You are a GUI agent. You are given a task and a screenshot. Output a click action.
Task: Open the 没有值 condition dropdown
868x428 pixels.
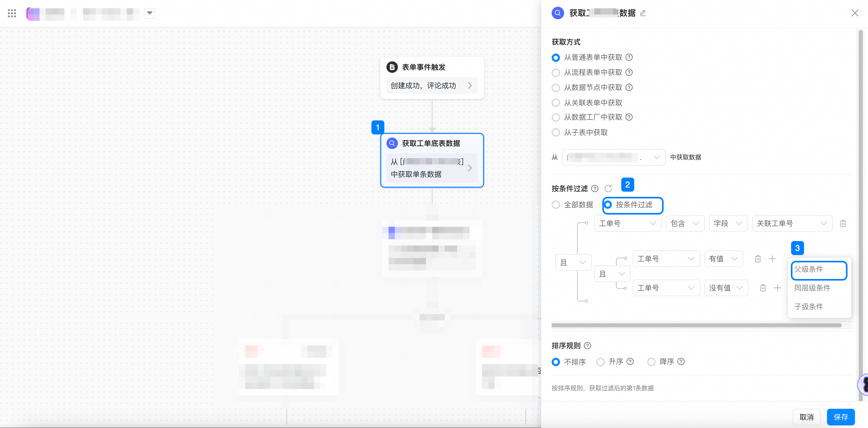coord(726,288)
